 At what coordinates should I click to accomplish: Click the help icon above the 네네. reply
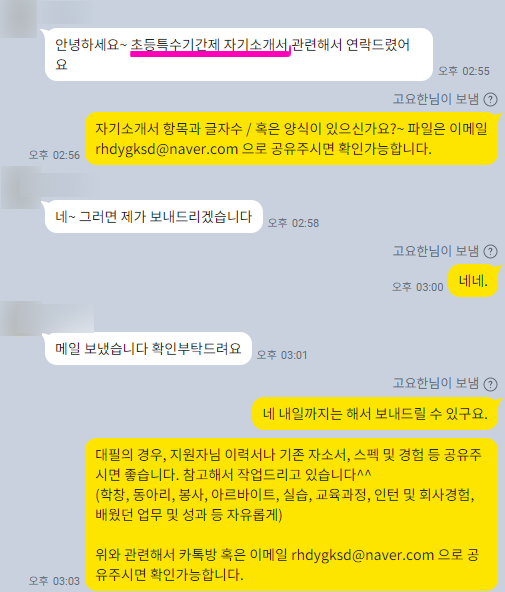(x=490, y=251)
